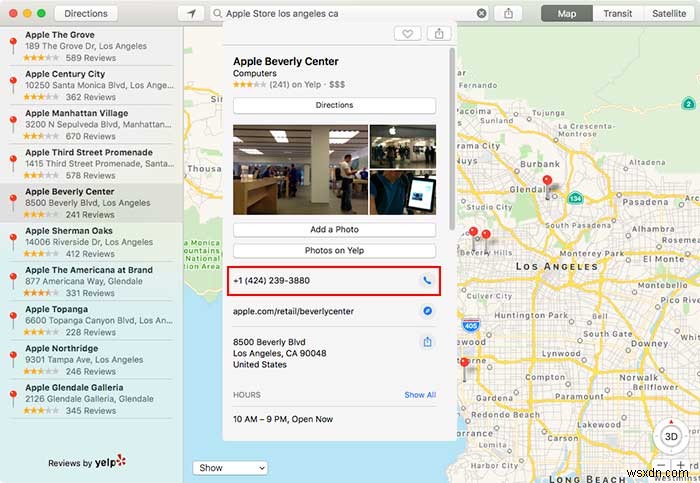Clear the search field with the X icon
The height and width of the screenshot is (483, 700).
[481, 13]
